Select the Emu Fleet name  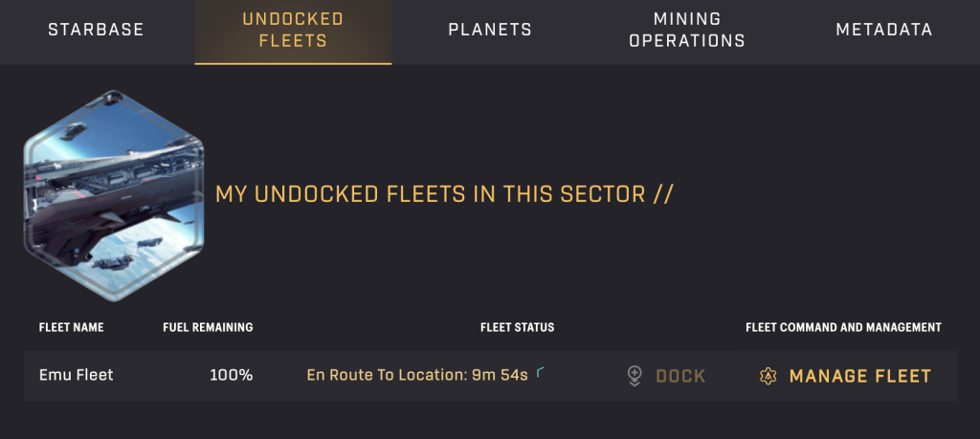[x=76, y=375]
